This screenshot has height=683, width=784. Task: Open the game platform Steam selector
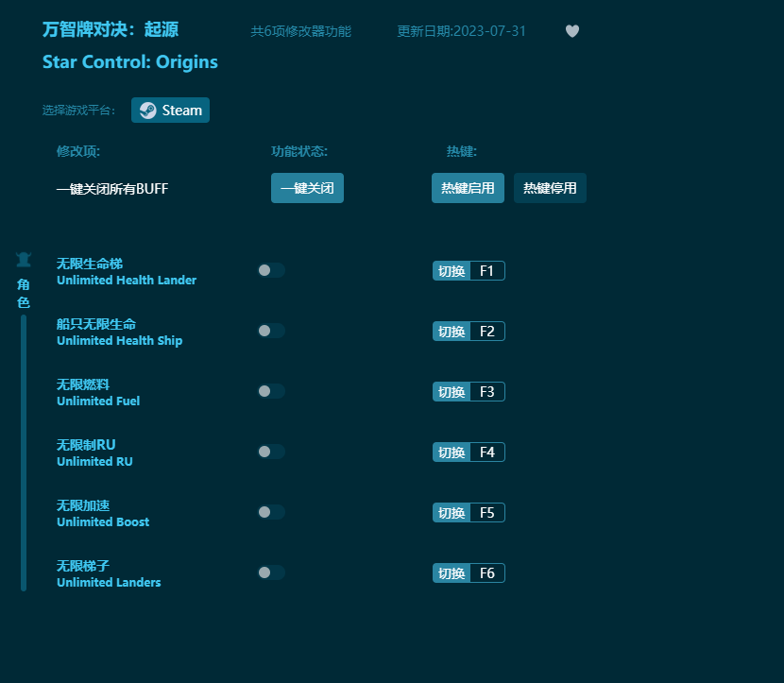click(170, 110)
